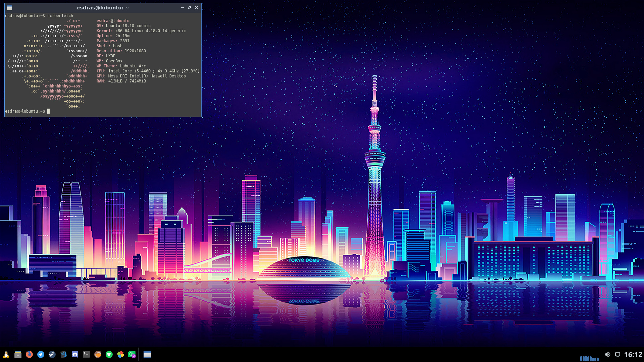
Task: Click the 'Uptime: 2h 19m' line
Action: pos(113,36)
